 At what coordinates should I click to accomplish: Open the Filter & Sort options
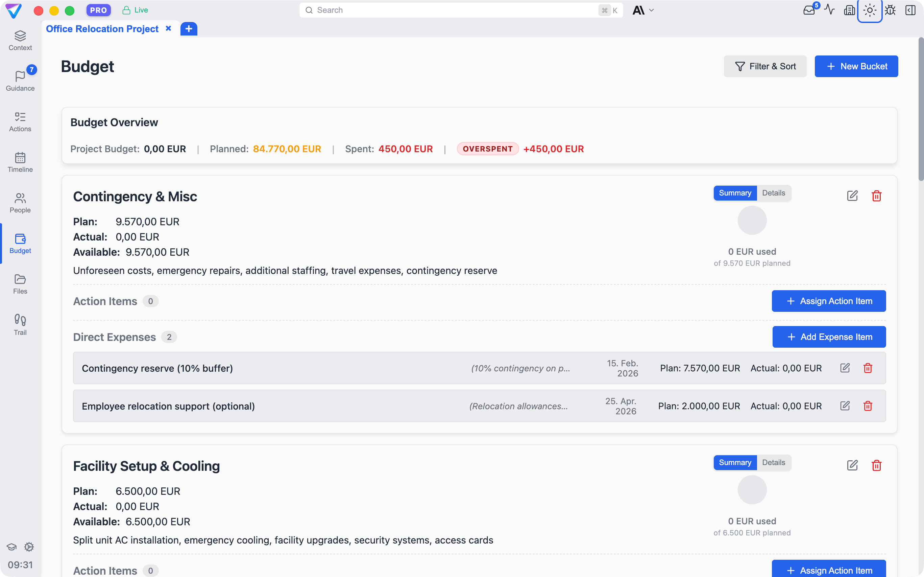[x=765, y=66]
